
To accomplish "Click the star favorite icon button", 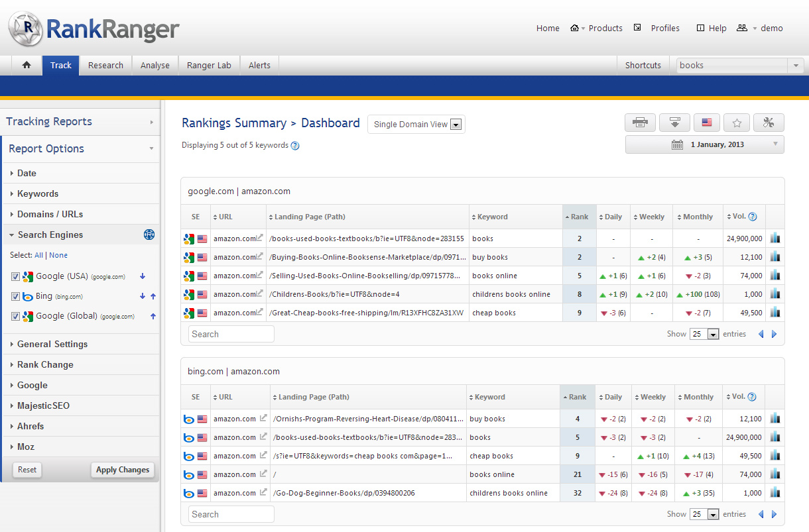I will coord(737,123).
